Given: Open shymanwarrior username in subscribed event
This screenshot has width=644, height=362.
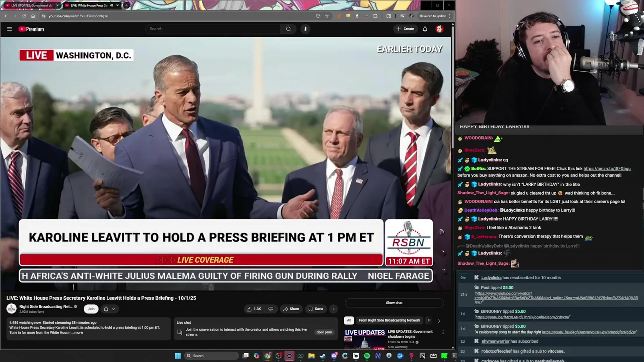Looking at the screenshot, I should (x=496, y=342).
